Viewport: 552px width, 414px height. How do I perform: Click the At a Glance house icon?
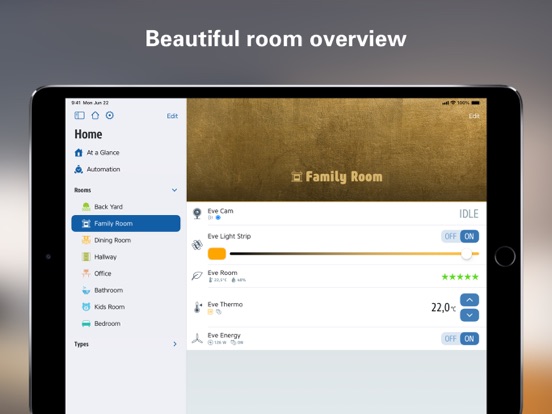click(79, 152)
